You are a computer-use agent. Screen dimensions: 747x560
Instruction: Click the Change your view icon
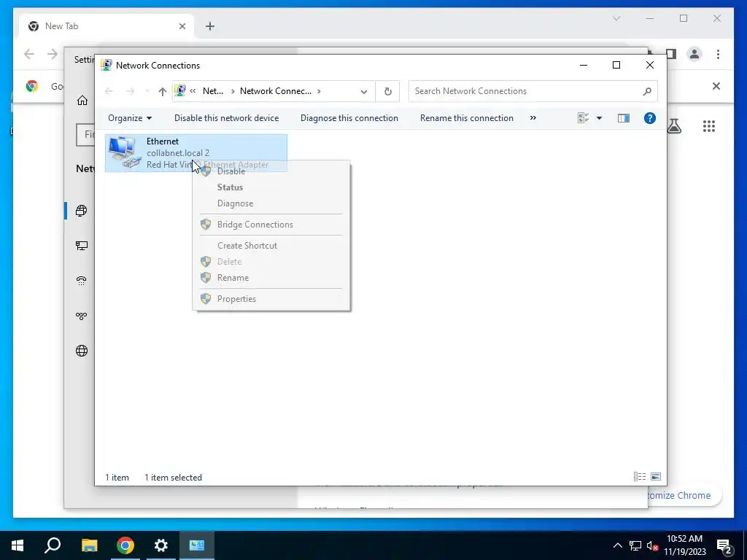click(x=583, y=118)
